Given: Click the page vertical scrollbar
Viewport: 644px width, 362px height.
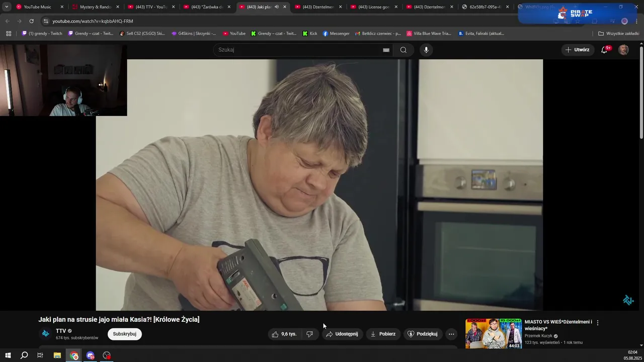Looking at the screenshot, I should (x=641, y=92).
